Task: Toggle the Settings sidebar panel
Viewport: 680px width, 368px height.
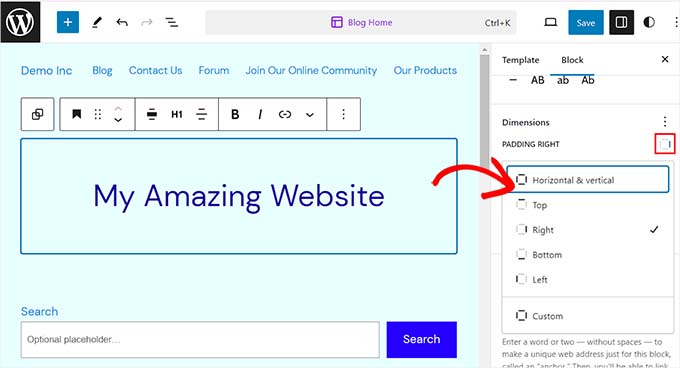Action: pyautogui.click(x=621, y=22)
